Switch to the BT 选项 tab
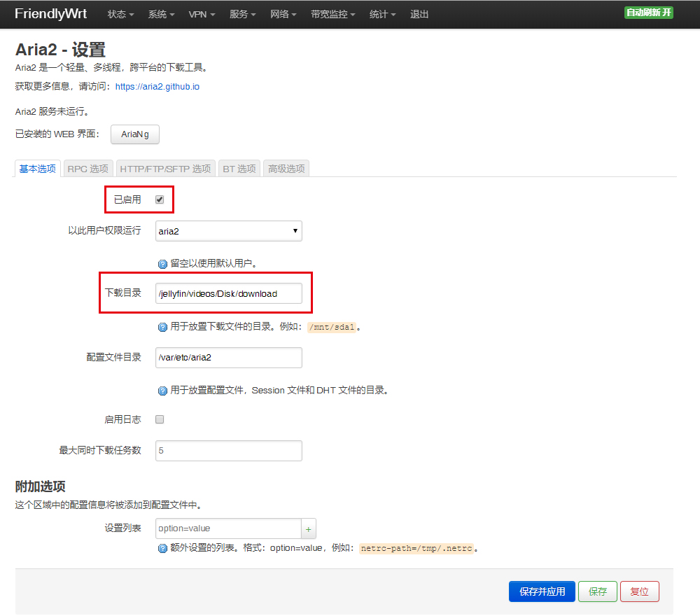Screen dimensions: 700x616 coord(239,169)
